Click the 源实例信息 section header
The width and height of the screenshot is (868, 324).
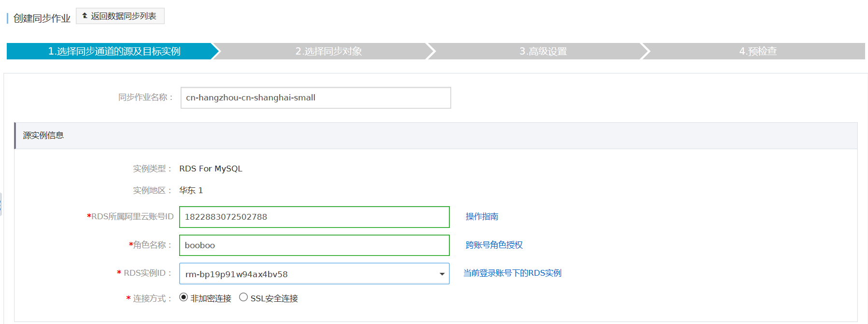pyautogui.click(x=43, y=135)
